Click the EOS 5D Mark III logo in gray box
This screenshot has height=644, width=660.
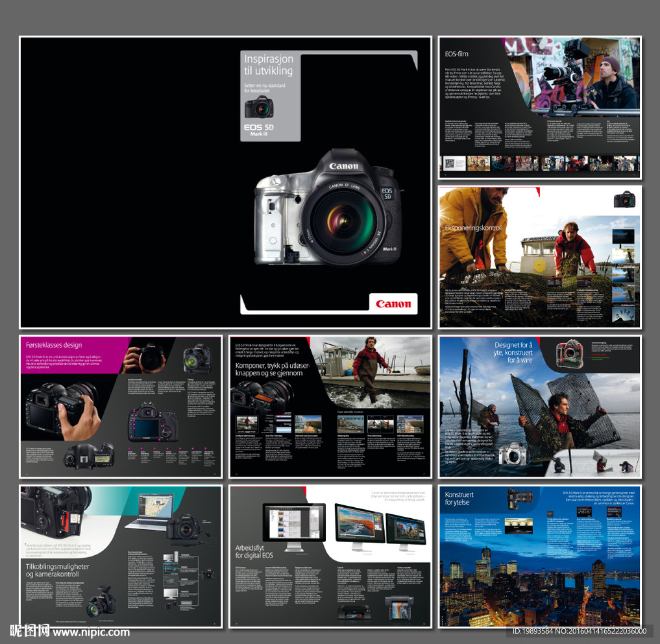(258, 130)
